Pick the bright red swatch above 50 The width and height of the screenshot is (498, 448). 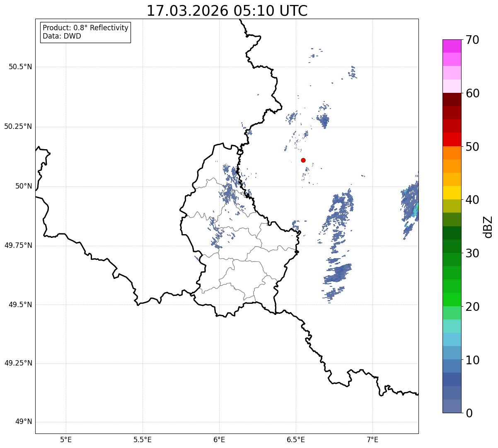(452, 139)
